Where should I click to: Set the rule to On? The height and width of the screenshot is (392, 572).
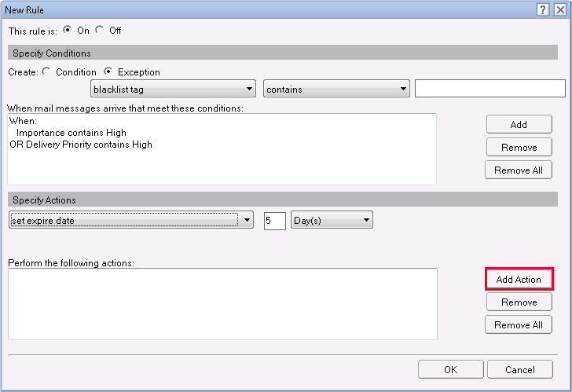(67, 31)
